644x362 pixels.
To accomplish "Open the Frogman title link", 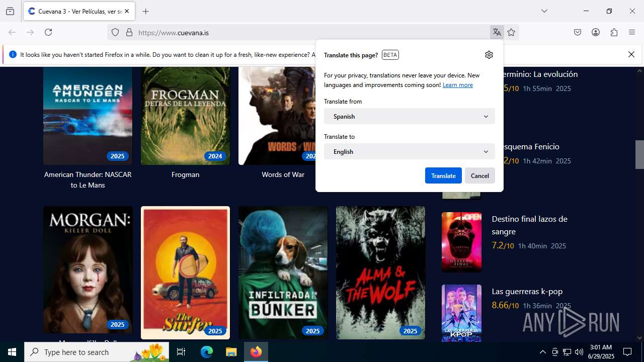I will click(185, 174).
